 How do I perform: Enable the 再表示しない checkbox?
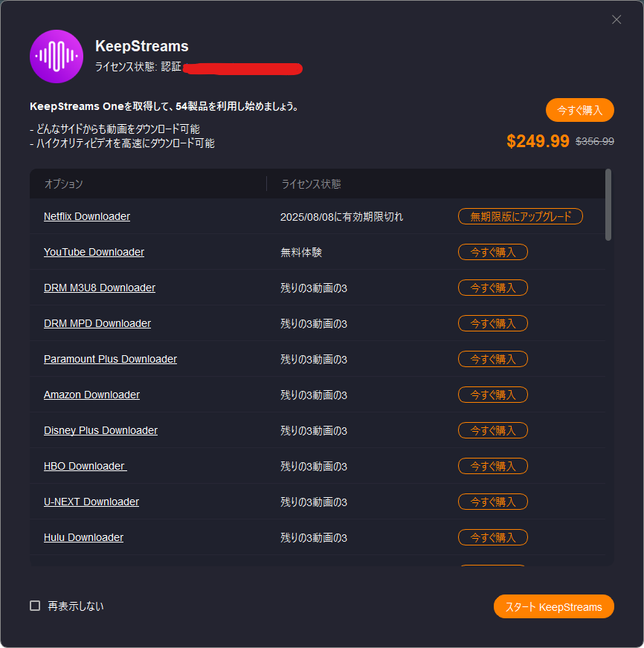[x=35, y=606]
